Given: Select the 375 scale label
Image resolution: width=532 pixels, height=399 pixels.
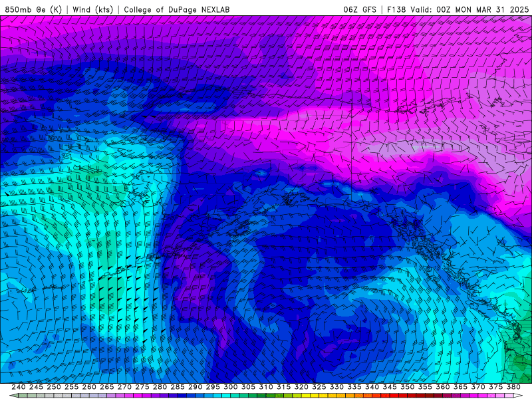Looking at the screenshot, I should click(495, 387).
